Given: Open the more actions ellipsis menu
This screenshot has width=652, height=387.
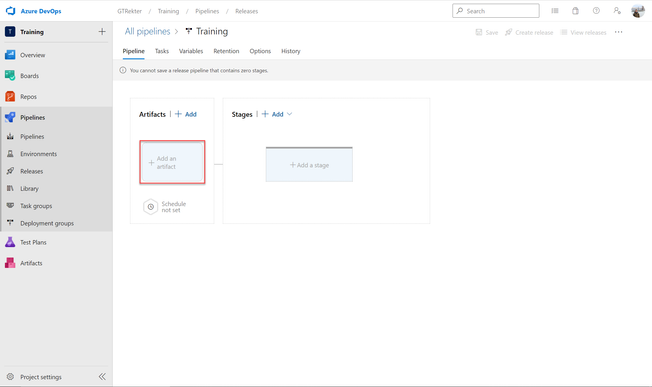Looking at the screenshot, I should [x=618, y=32].
